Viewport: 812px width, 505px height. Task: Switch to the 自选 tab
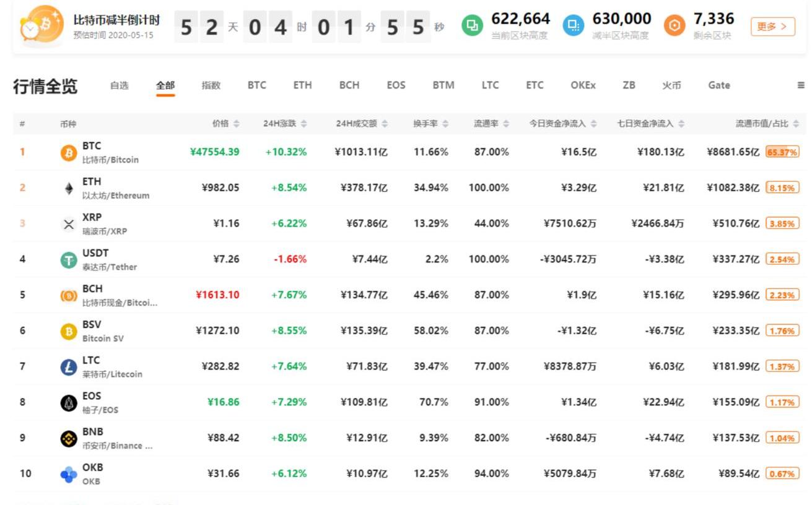coord(120,85)
